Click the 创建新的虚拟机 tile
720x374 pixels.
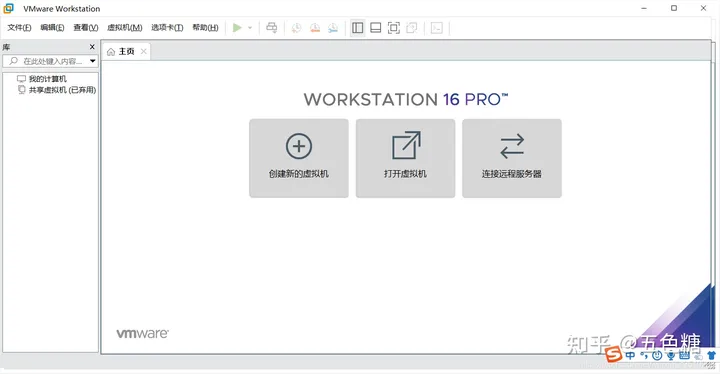[299, 159]
